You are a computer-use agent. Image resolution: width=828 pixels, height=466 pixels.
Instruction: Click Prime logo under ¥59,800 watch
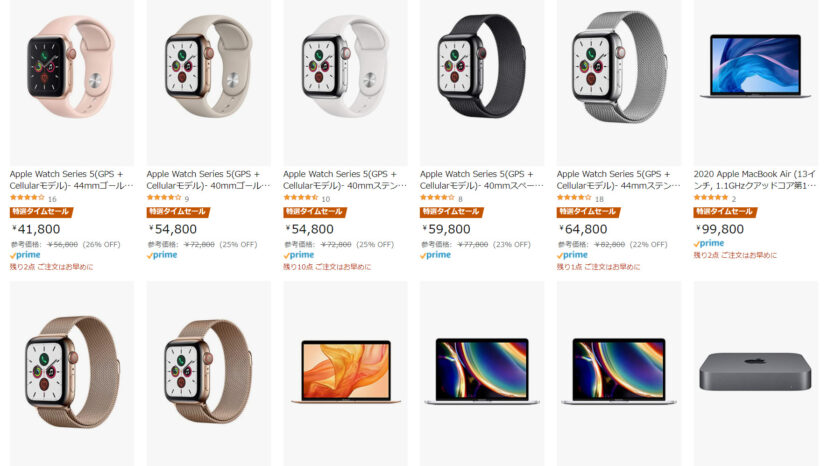435,255
